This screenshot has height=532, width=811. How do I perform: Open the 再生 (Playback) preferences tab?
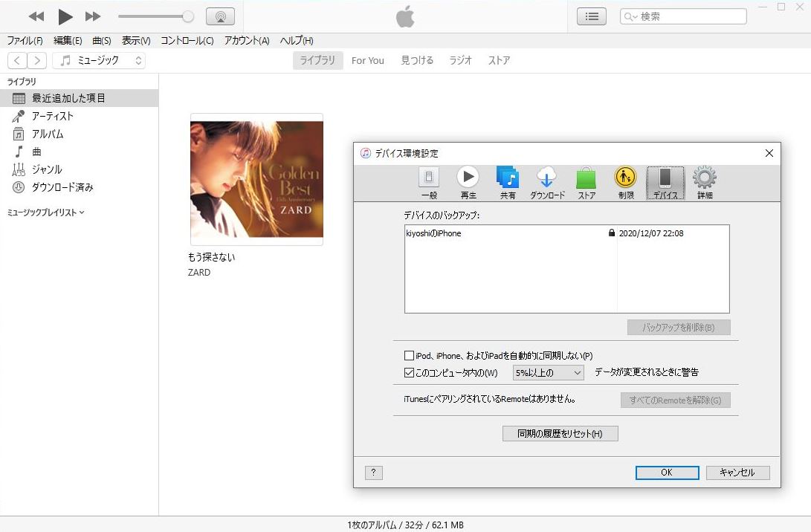pyautogui.click(x=468, y=183)
